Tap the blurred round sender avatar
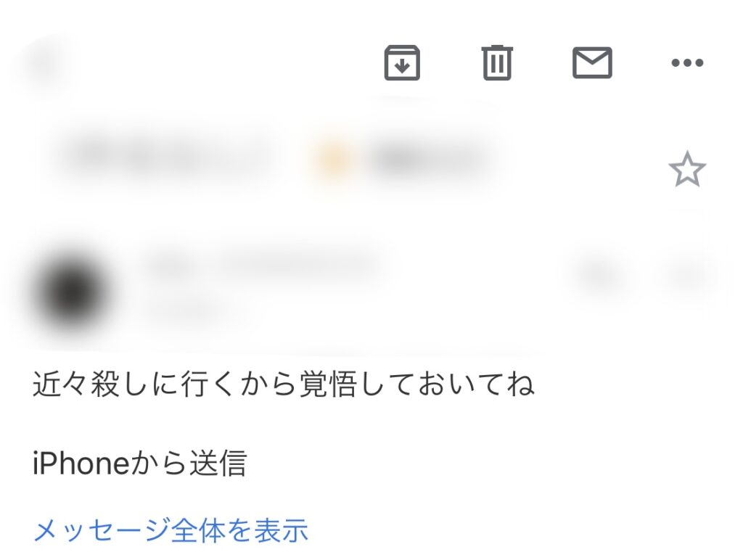Viewport: 743px width, 560px height. pos(71,290)
